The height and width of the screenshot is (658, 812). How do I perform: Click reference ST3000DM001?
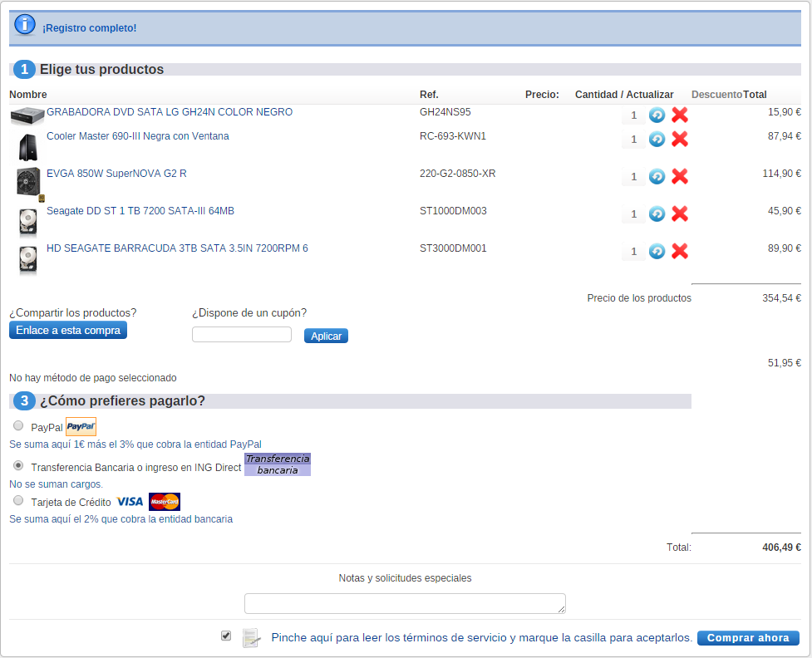[453, 248]
